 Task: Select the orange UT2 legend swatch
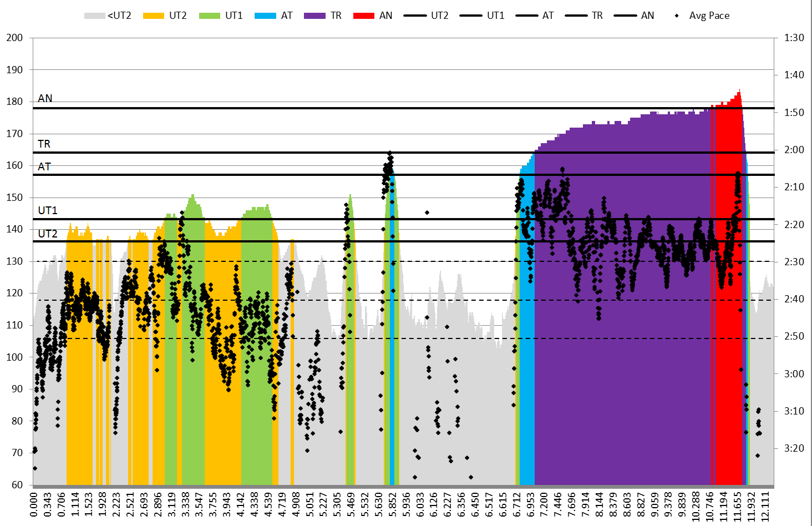[x=154, y=16]
